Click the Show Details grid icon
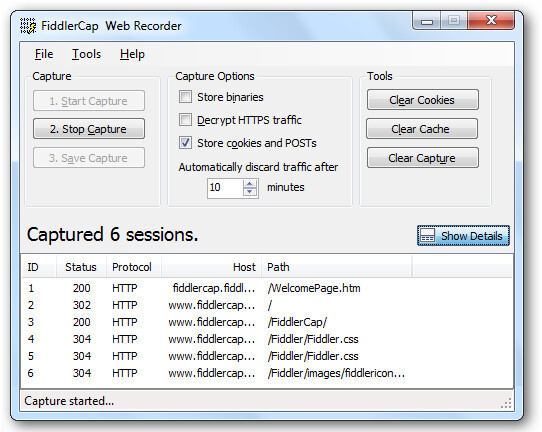The width and height of the screenshot is (542, 432). [427, 236]
